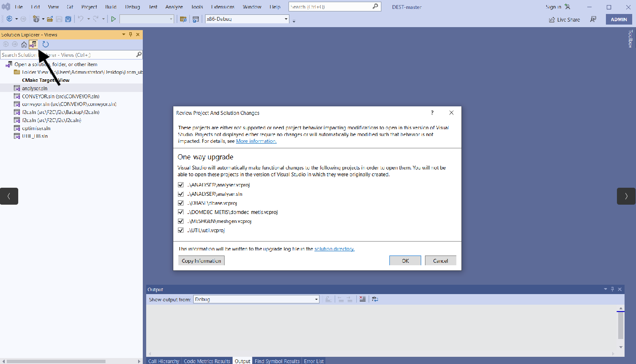The width and height of the screenshot is (636, 364).
Task: Open the Debug menu
Action: coord(132,7)
